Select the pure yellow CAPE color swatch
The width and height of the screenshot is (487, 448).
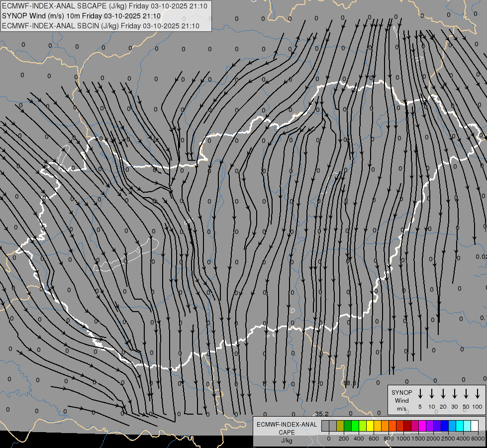370,426
